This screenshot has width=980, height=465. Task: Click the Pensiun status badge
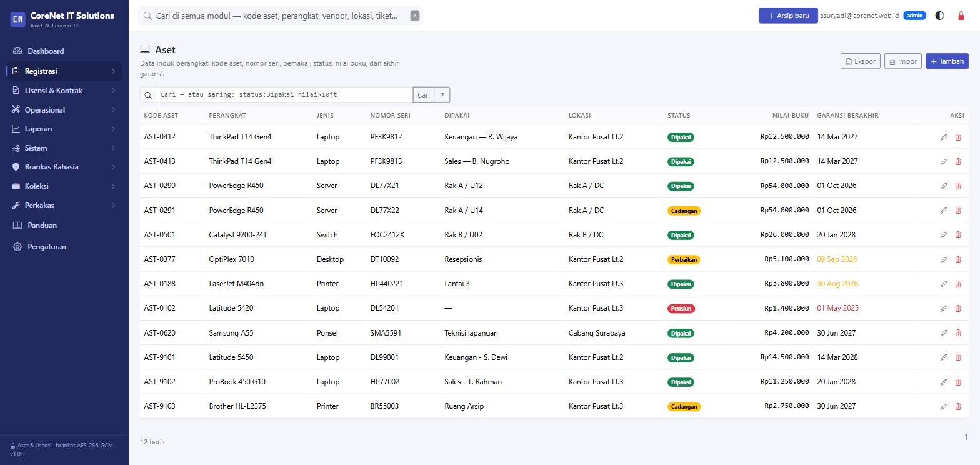pos(681,309)
